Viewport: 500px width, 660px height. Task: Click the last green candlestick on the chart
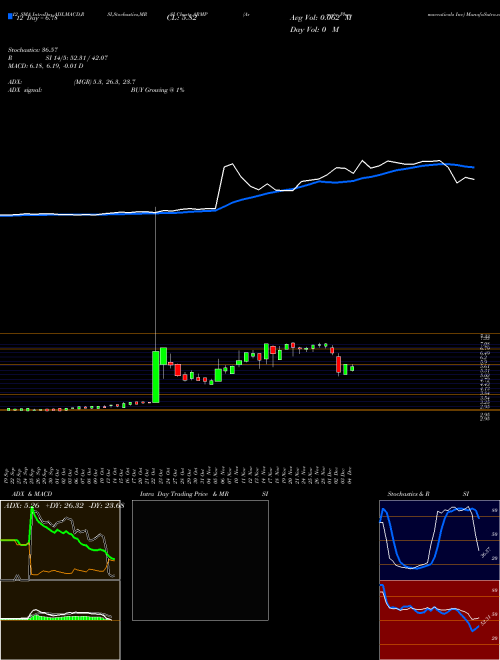pos(352,368)
